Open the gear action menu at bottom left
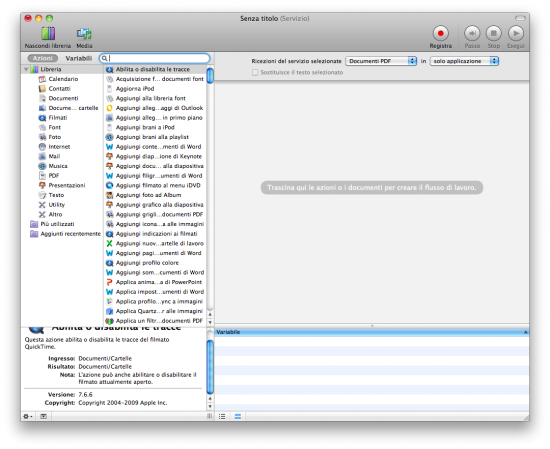The image size is (550, 449). [x=28, y=416]
